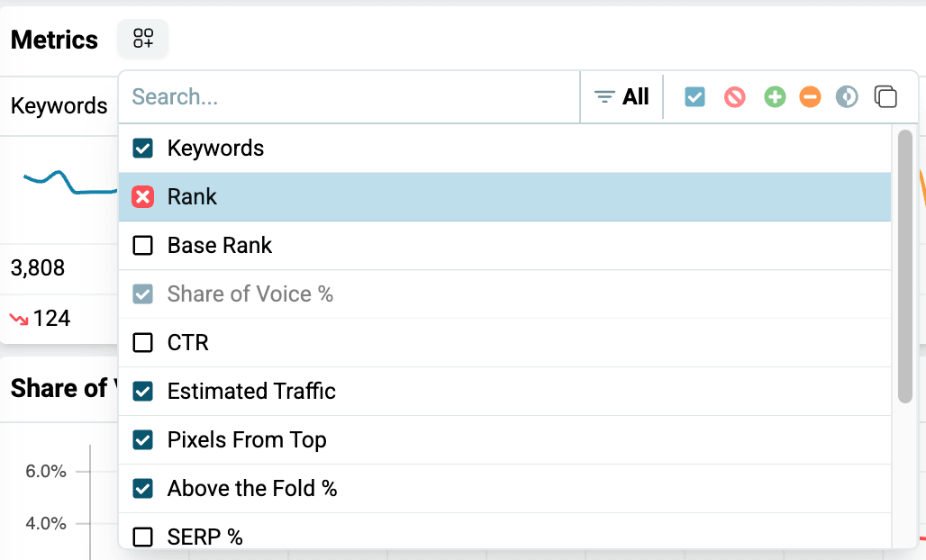
Task: Click the red downward trend arrow icon
Action: (19, 320)
